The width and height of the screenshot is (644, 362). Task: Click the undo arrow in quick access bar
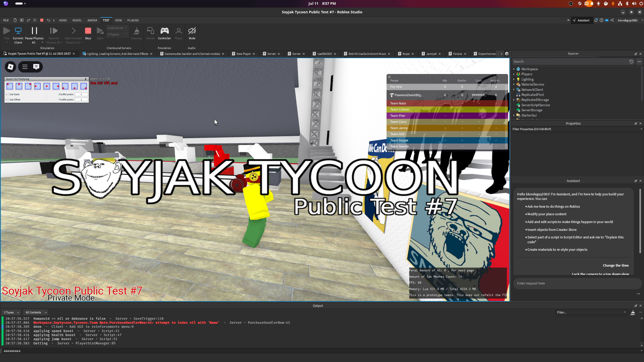[x=48, y=20]
